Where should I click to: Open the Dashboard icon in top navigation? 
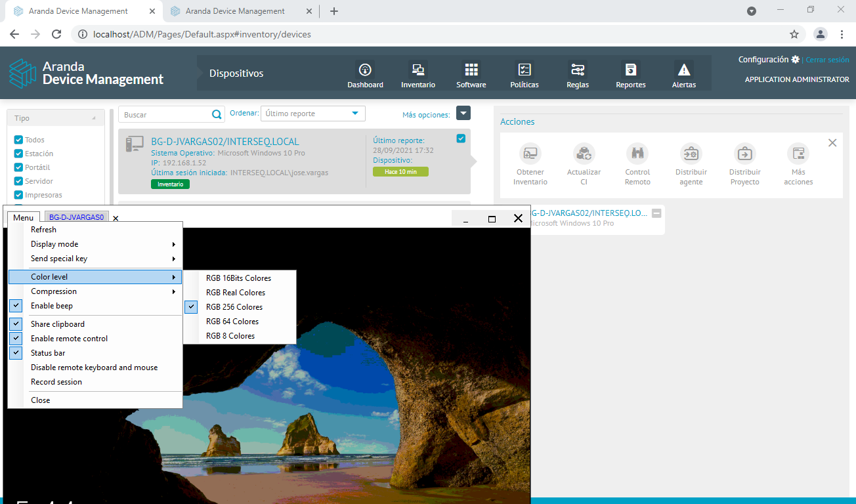(x=365, y=70)
